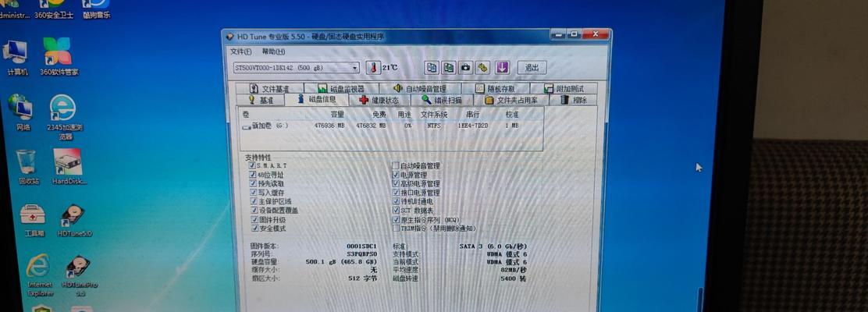868x312 pixels.
Task: Switch to the 磁盘监视器 tab
Action: coord(342,88)
